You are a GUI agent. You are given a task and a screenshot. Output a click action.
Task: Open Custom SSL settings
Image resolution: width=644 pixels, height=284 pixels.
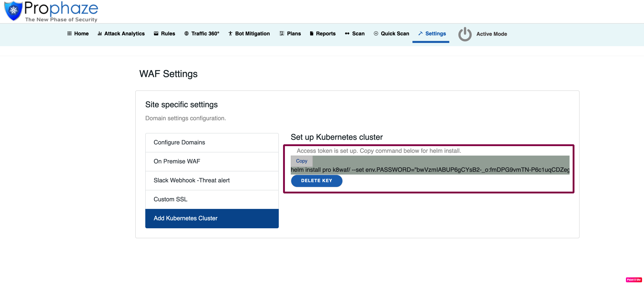(x=212, y=199)
